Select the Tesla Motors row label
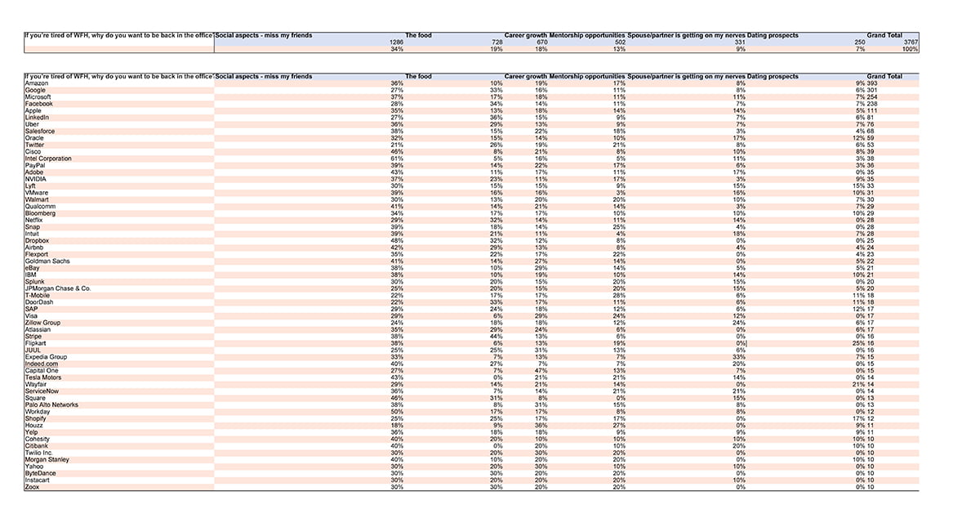980x523 pixels. click(43, 378)
